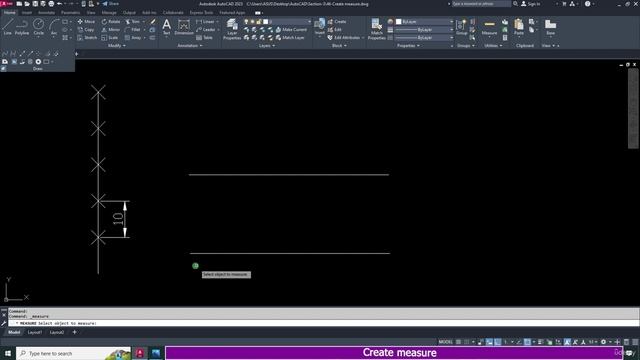Click the Erase tool icon
Image resolution: width=640 pixels, height=360 pixels.
point(153,21)
